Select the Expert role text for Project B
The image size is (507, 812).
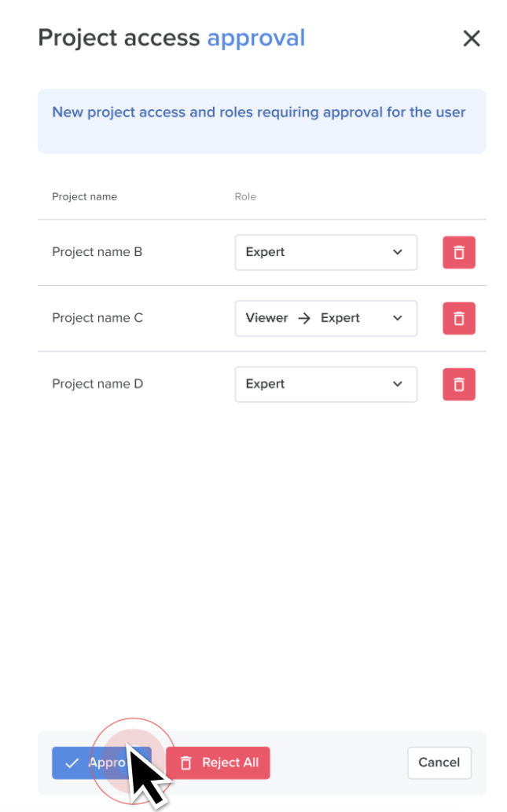pyautogui.click(x=265, y=252)
